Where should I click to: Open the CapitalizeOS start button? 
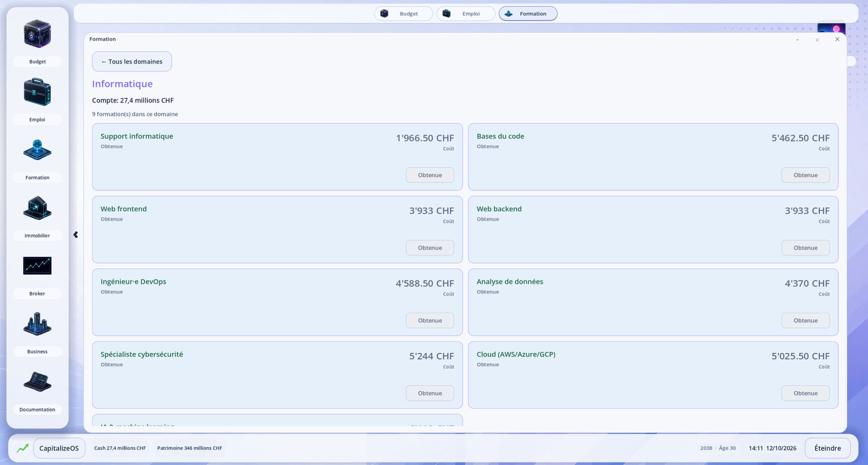[x=59, y=448]
